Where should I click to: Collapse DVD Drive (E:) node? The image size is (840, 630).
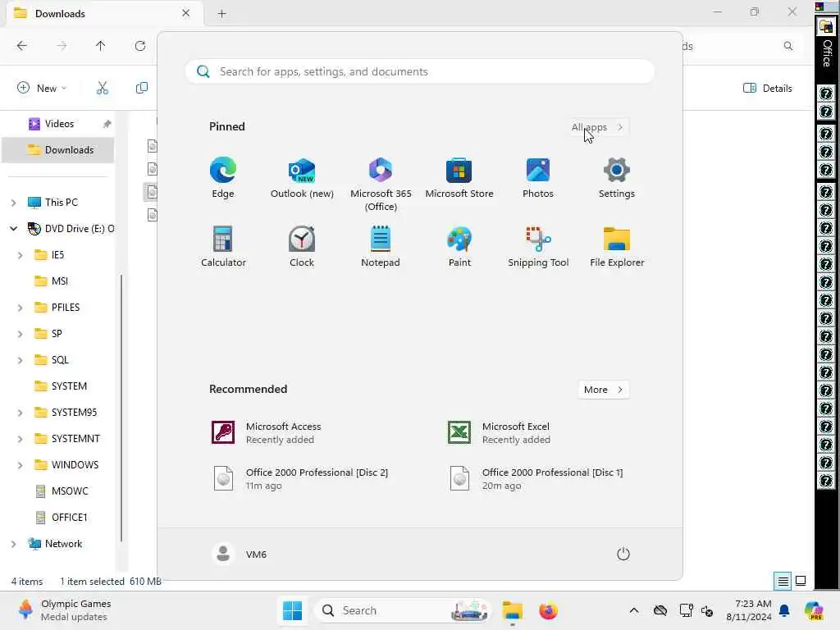pyautogui.click(x=13, y=229)
